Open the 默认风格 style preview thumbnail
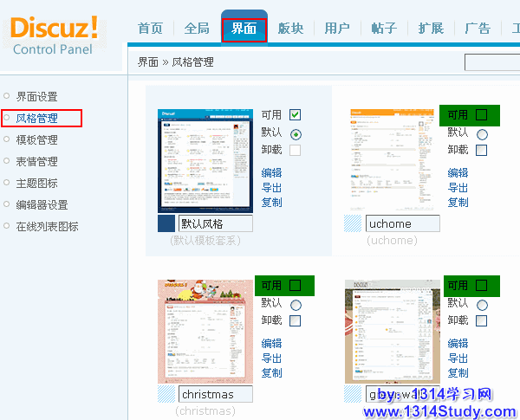Image resolution: width=520 pixels, height=420 pixels. tap(206, 160)
